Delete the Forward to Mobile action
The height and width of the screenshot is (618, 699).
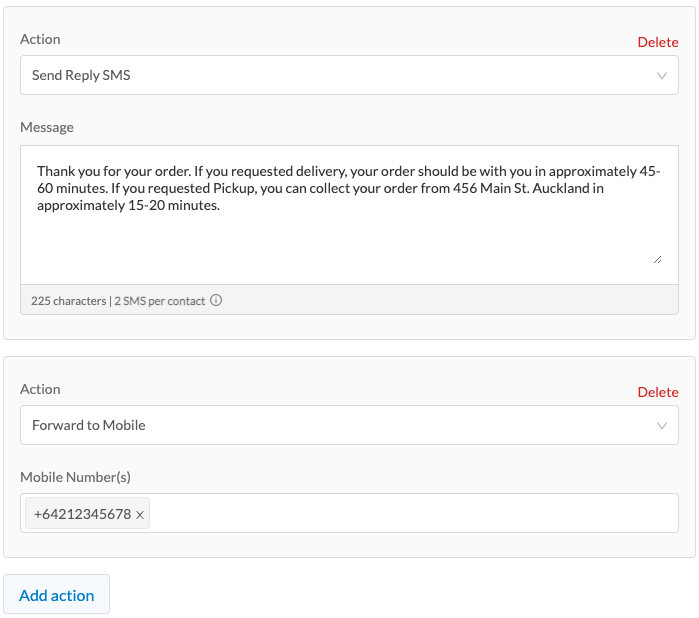tap(658, 392)
